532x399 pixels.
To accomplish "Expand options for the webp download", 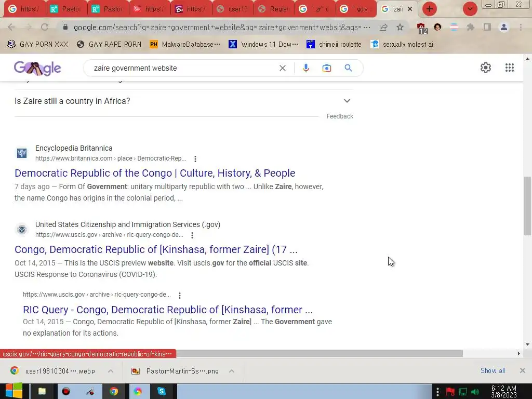I will [x=111, y=371].
